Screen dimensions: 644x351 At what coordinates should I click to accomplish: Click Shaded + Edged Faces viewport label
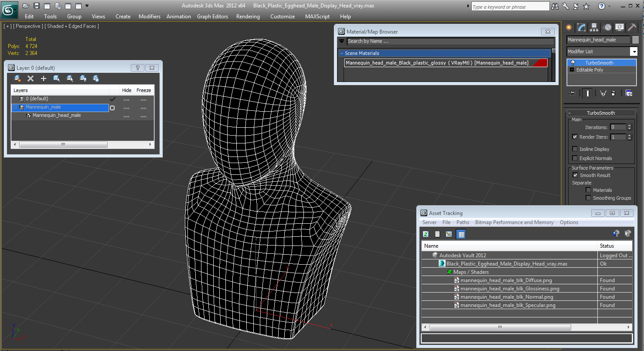point(73,26)
